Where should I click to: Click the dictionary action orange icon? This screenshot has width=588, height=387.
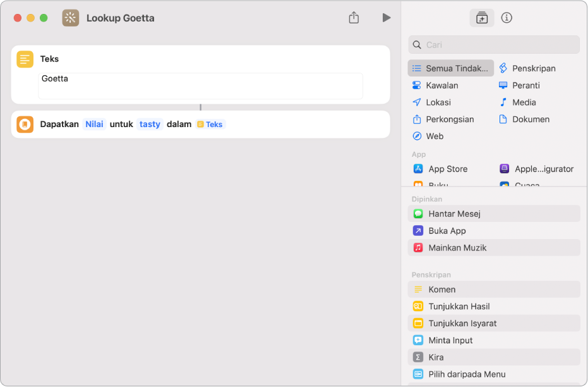pos(25,124)
